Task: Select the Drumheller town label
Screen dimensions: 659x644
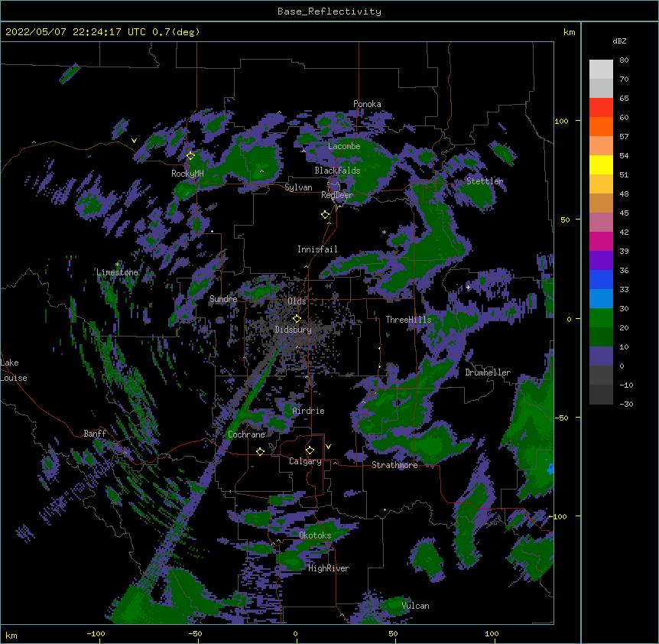Action: [488, 372]
